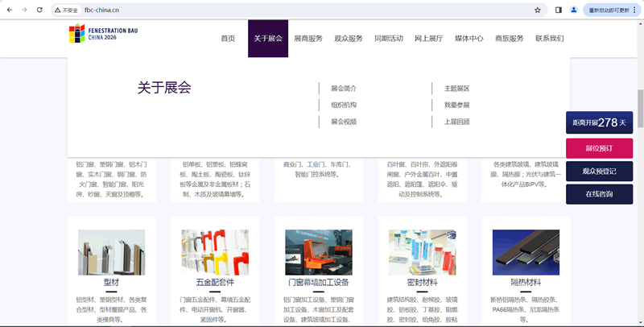Open the 首页 menu item
This screenshot has width=644, height=327.
(x=228, y=39)
